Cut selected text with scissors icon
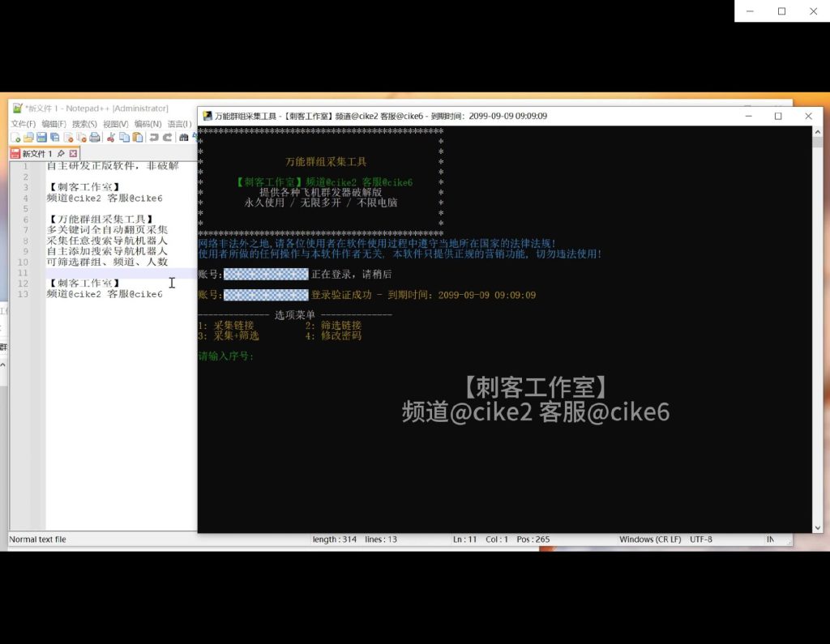The width and height of the screenshot is (830, 644). pos(110,136)
